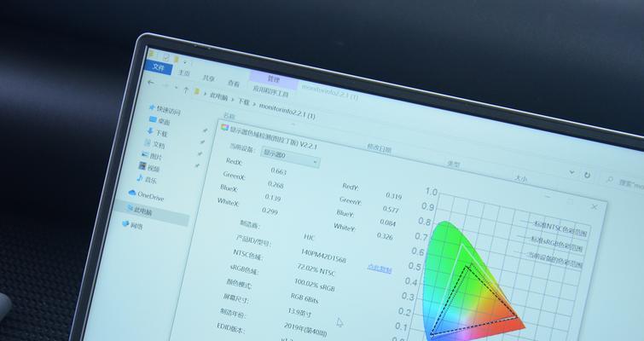Open the address bar history chevron

pyautogui.click(x=571, y=172)
